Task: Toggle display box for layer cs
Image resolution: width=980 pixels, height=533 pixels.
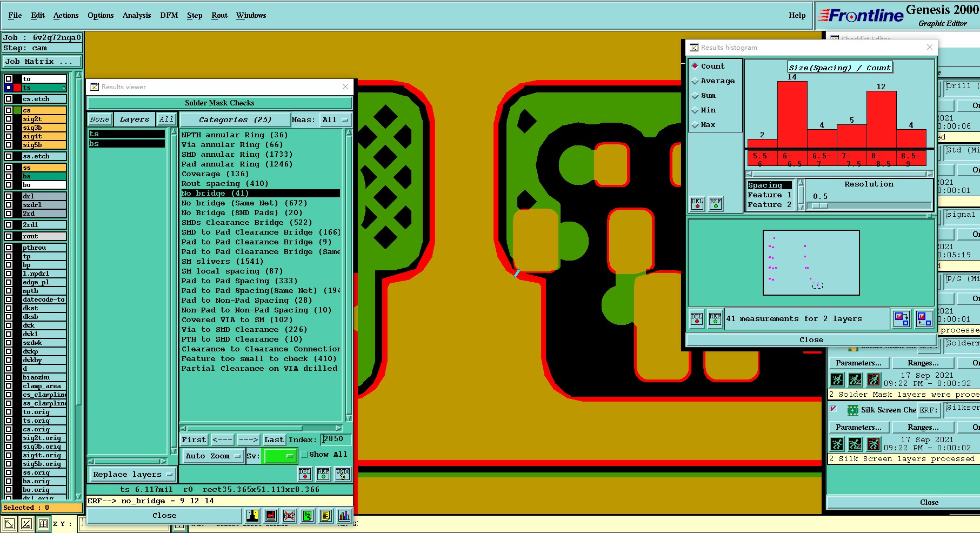Action: click(x=9, y=110)
